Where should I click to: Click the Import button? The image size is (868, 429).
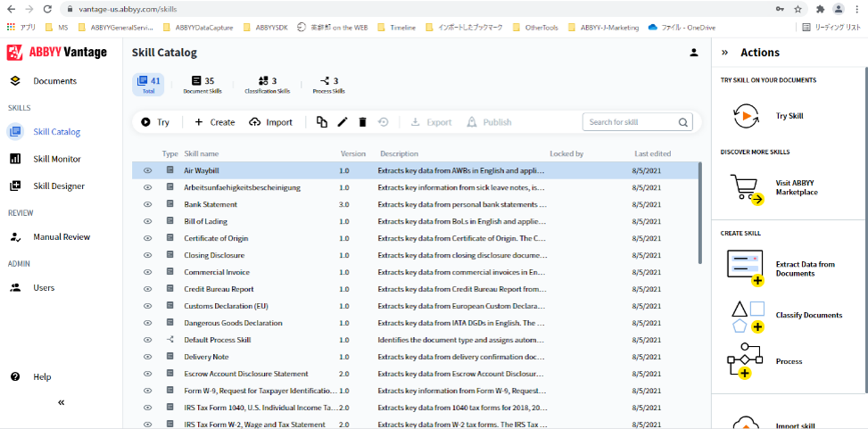tap(270, 122)
